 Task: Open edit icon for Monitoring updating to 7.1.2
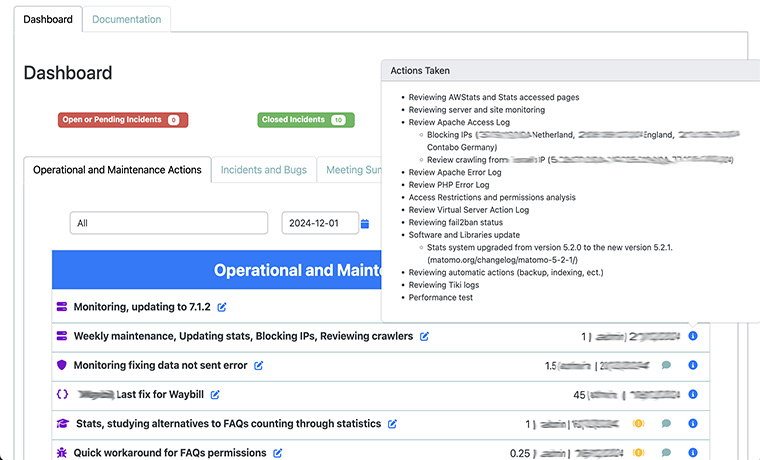coord(222,307)
